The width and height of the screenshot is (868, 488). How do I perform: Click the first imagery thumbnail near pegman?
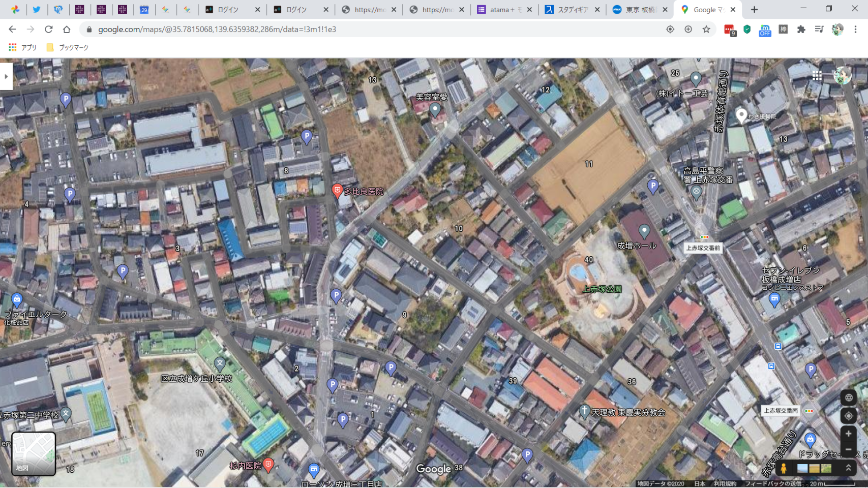point(802,468)
